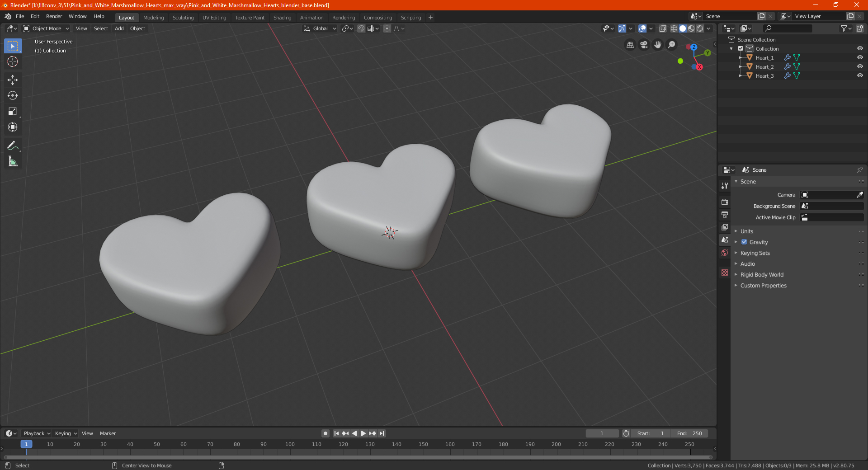Select the Select Box tool

pos(13,46)
